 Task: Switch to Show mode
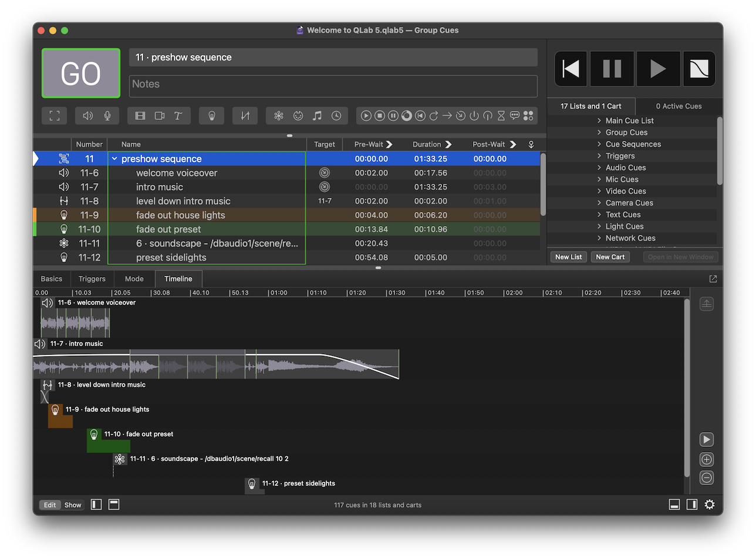pos(72,504)
